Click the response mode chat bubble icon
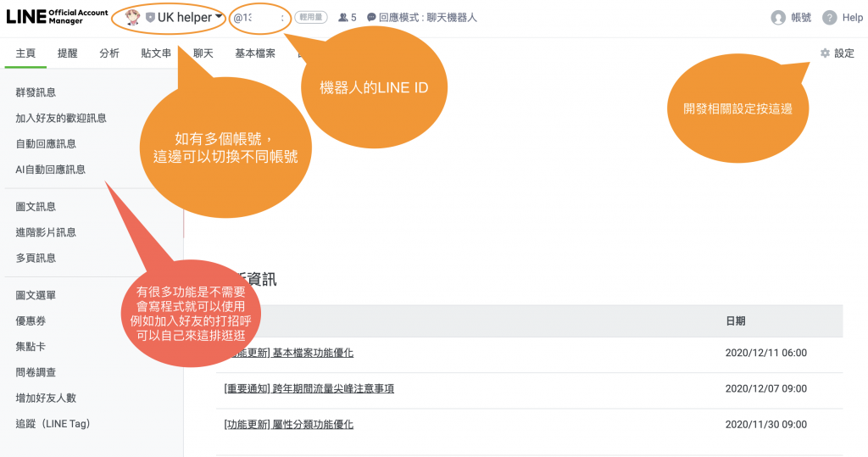The height and width of the screenshot is (457, 868). pos(371,18)
